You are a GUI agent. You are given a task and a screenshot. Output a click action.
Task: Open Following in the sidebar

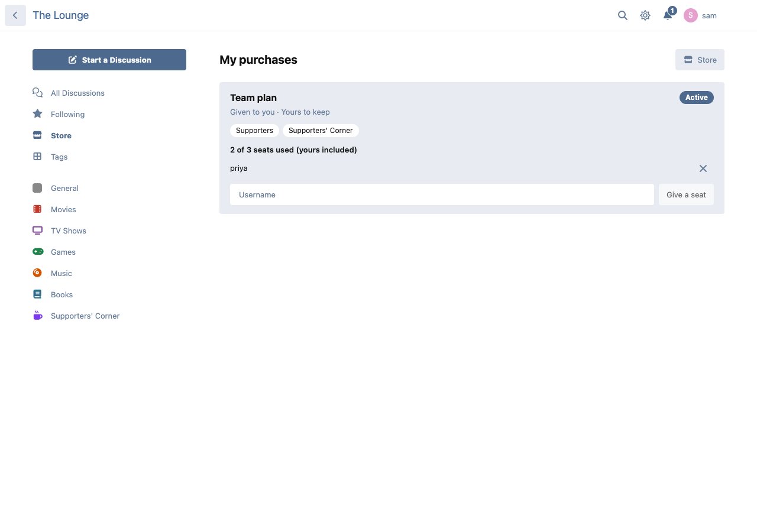click(x=67, y=114)
